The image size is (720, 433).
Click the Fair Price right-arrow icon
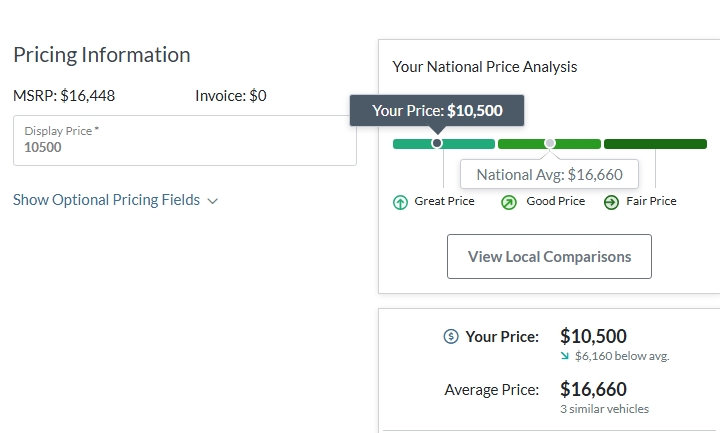click(611, 202)
